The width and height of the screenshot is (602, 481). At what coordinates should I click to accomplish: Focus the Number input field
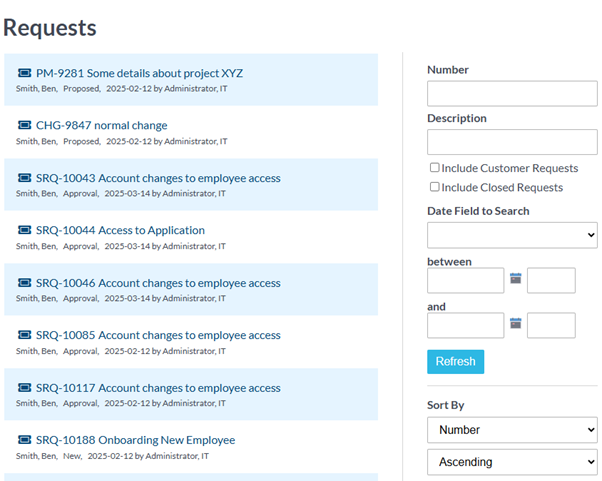(x=511, y=94)
